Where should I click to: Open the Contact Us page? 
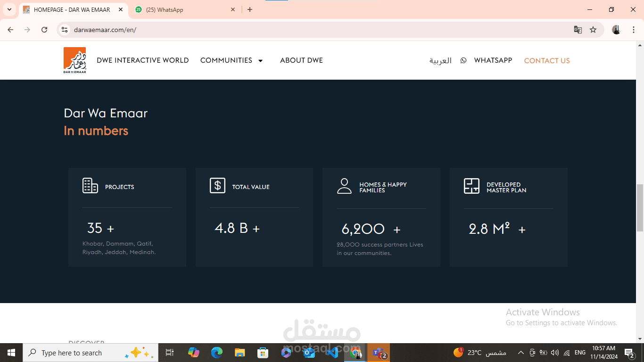point(547,61)
